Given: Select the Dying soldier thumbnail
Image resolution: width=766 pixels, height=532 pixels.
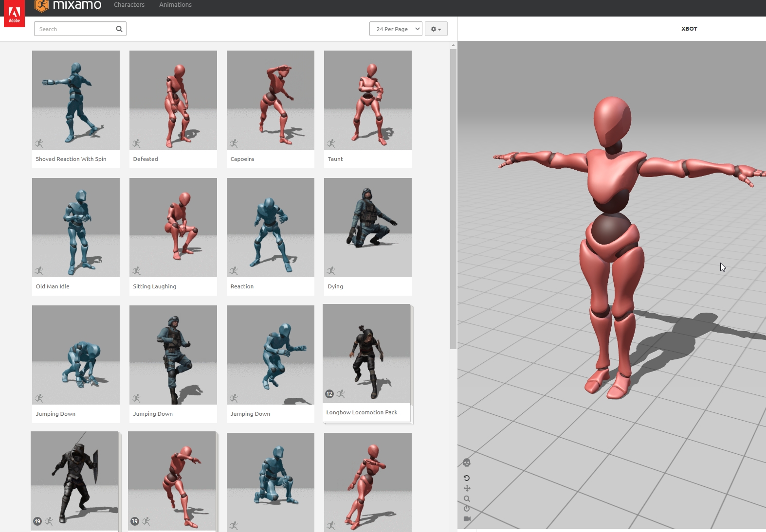Looking at the screenshot, I should (x=368, y=228).
